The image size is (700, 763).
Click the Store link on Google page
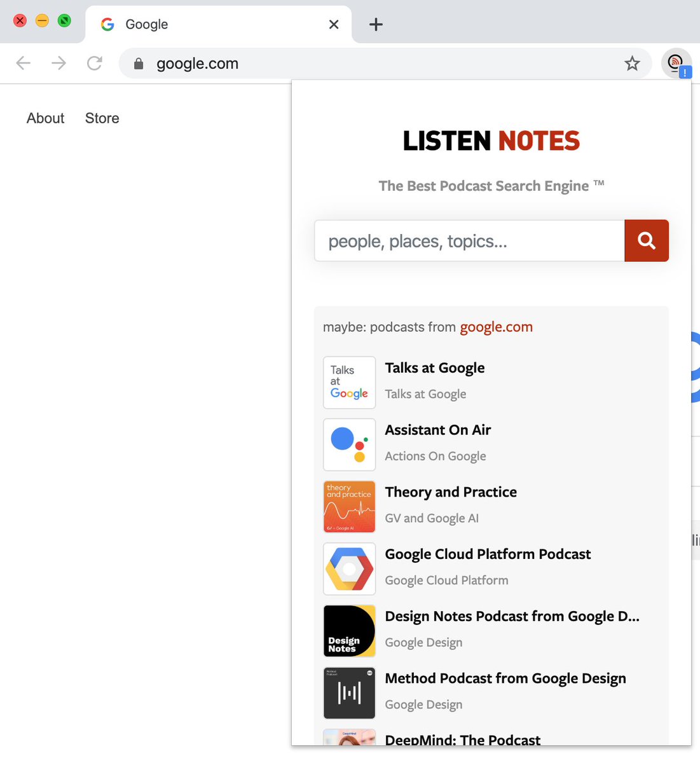[102, 118]
